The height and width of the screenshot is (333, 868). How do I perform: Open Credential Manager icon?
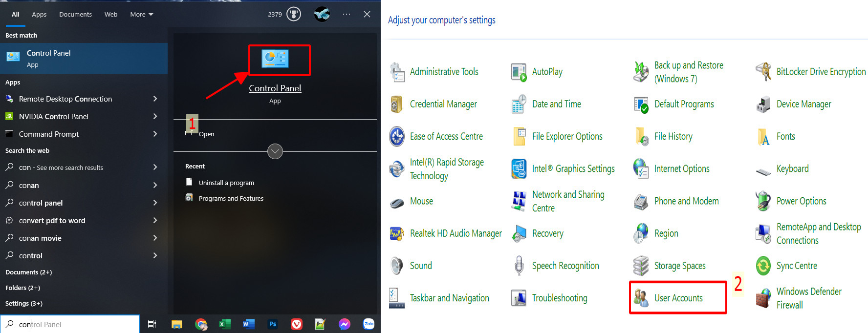click(x=397, y=104)
